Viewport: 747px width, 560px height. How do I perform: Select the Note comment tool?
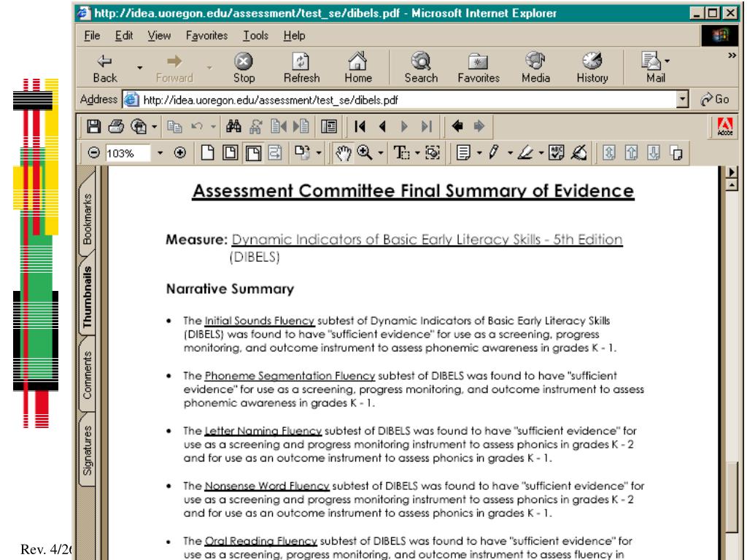(x=463, y=153)
